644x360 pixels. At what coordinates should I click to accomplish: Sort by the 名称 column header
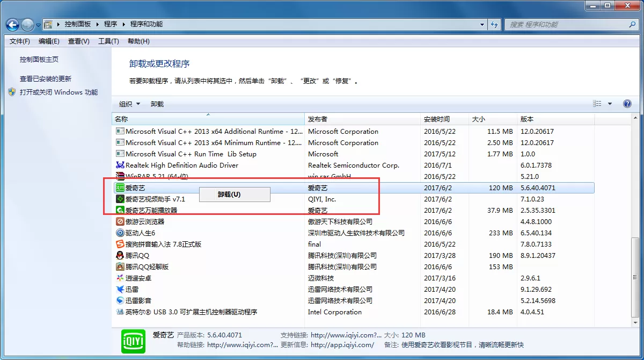click(x=208, y=119)
